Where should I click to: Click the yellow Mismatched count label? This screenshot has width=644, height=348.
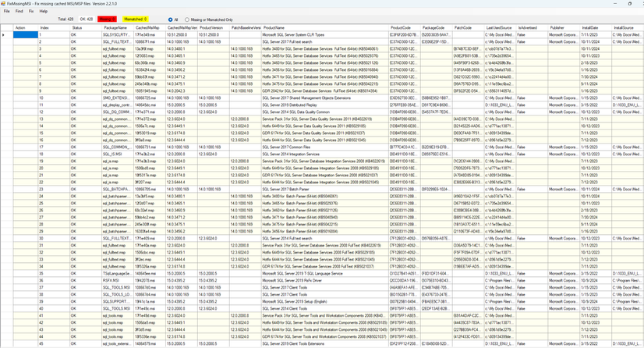(x=135, y=19)
